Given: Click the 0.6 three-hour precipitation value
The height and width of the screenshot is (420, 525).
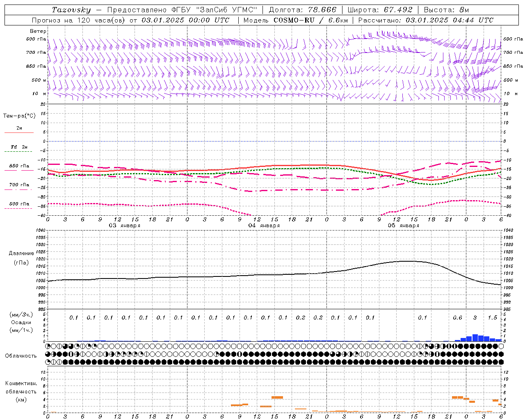Looking at the screenshot, I should tap(457, 317).
